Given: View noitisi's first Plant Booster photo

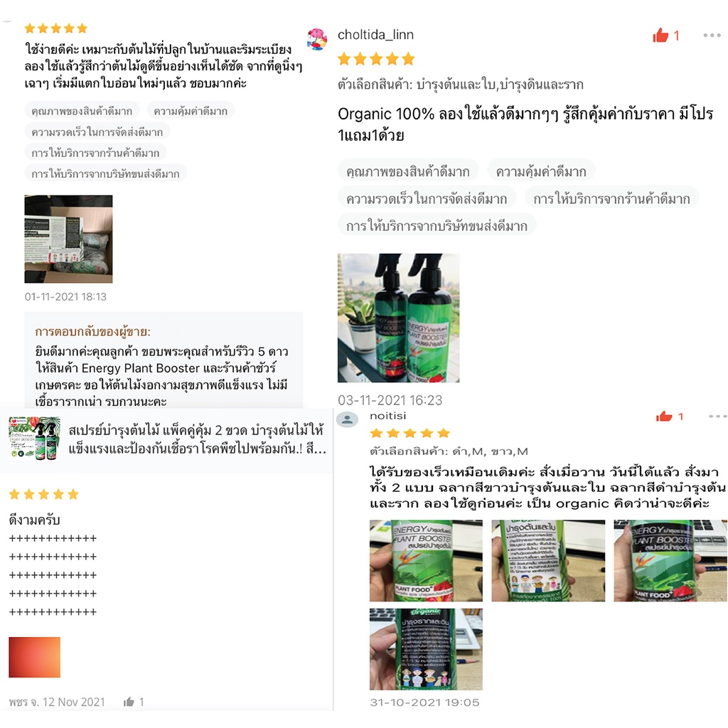Looking at the screenshot, I should click(x=426, y=561).
